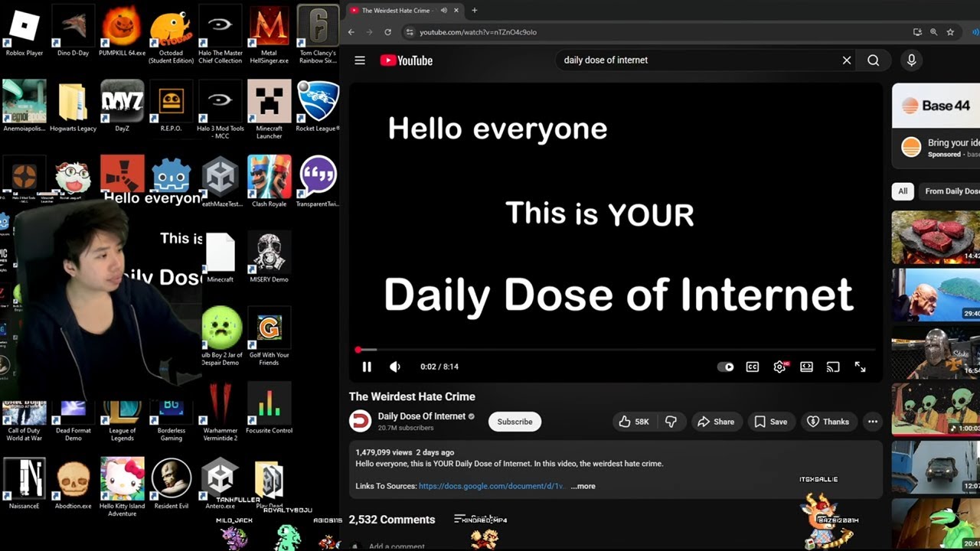Toggle closed captions CC button
Viewport: 980px width, 551px height.
pos(753,367)
